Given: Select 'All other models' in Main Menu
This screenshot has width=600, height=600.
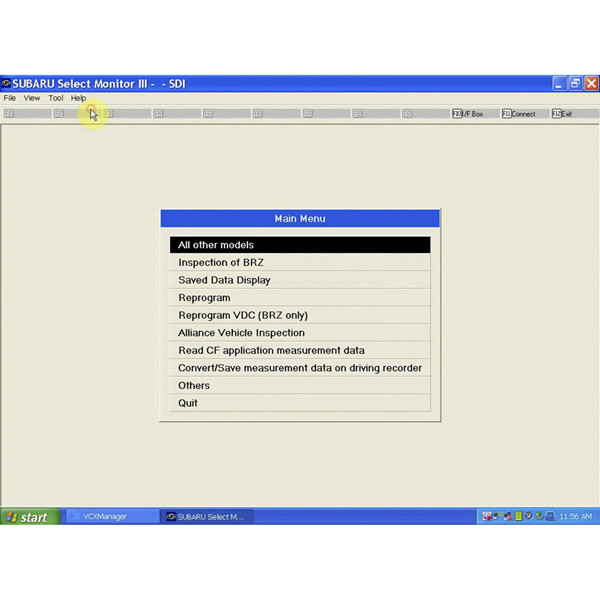Looking at the screenshot, I should coord(300,245).
